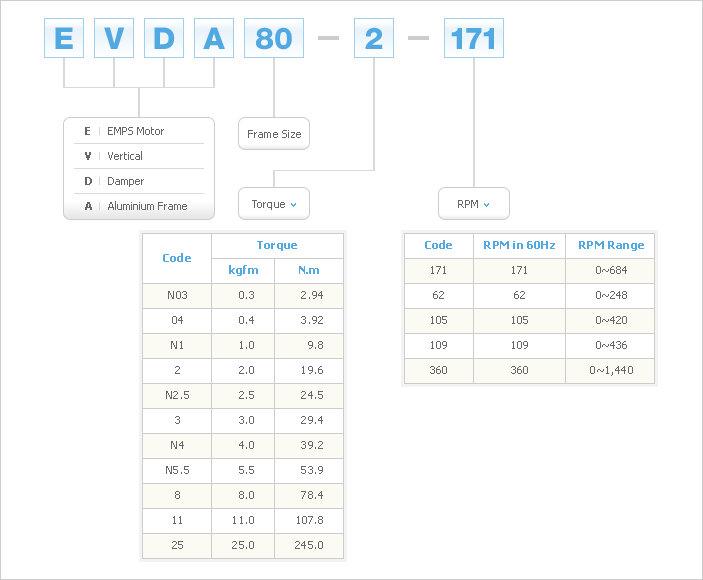Screen dimensions: 703x580
Task: Click the RPM in 60Hz column header
Action: click(x=518, y=245)
